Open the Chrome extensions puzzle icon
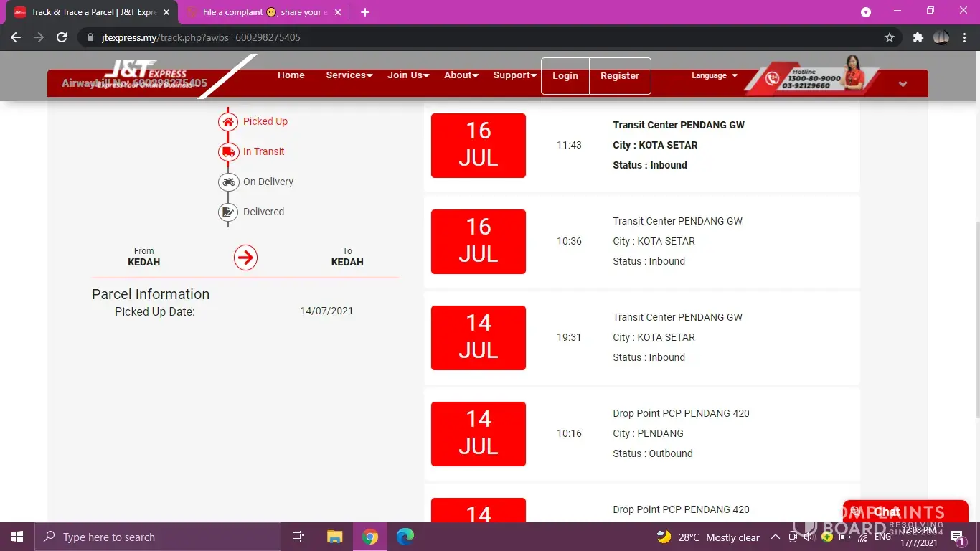 pyautogui.click(x=918, y=37)
